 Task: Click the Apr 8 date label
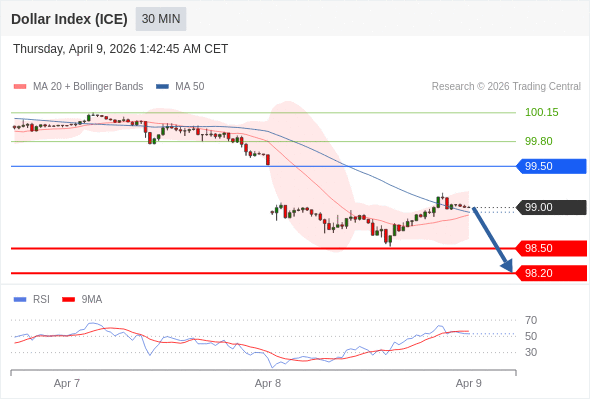coord(268,383)
